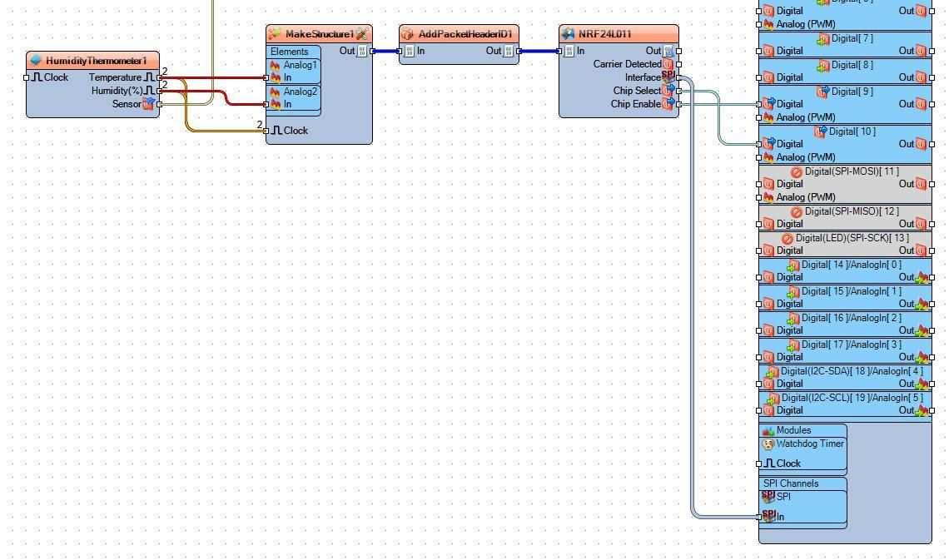Click the Digital[ 15 ]/AnalogIn[ 1 ] label

(852, 291)
